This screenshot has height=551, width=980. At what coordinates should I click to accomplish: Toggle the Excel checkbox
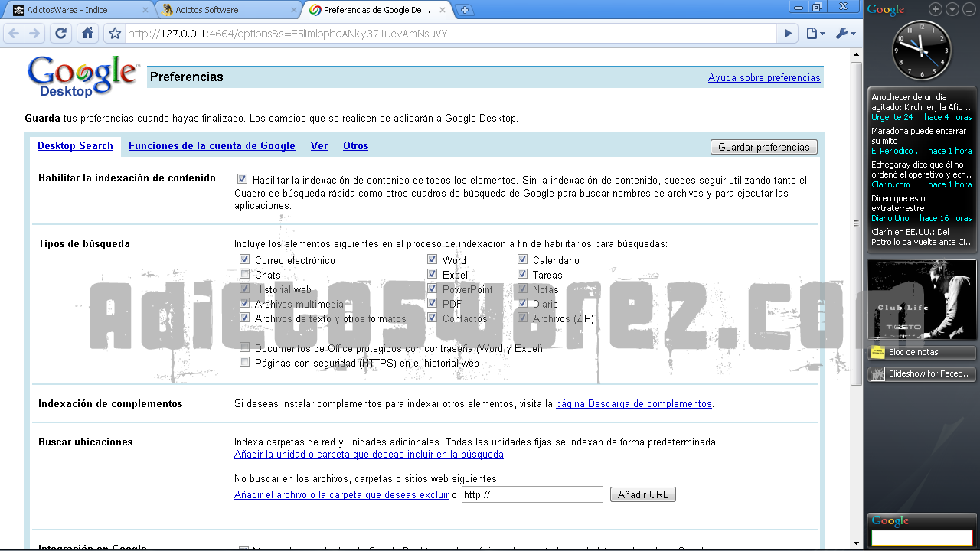click(x=433, y=274)
